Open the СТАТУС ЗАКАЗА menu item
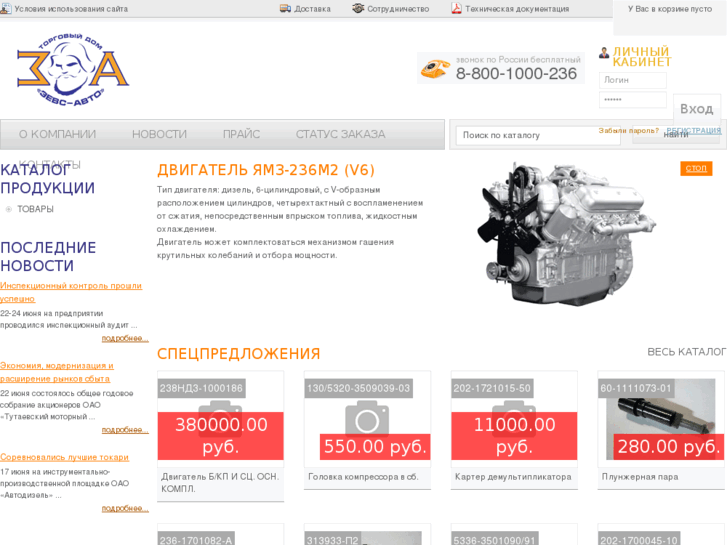727x545 pixels. pyautogui.click(x=341, y=134)
